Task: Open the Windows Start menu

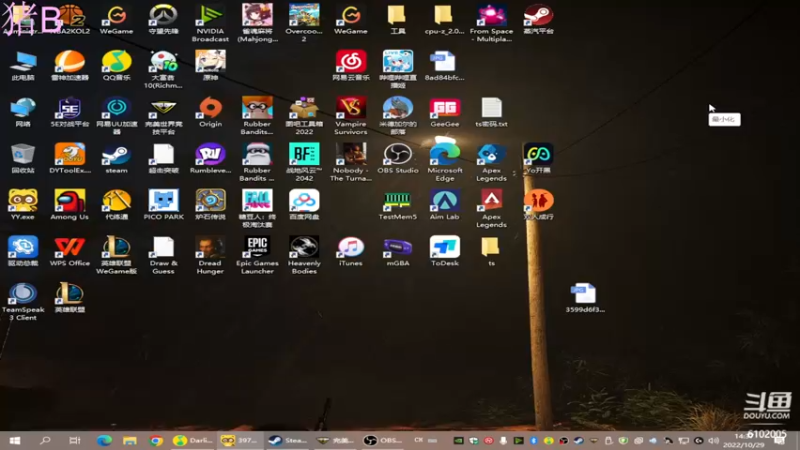Action: coord(15,440)
